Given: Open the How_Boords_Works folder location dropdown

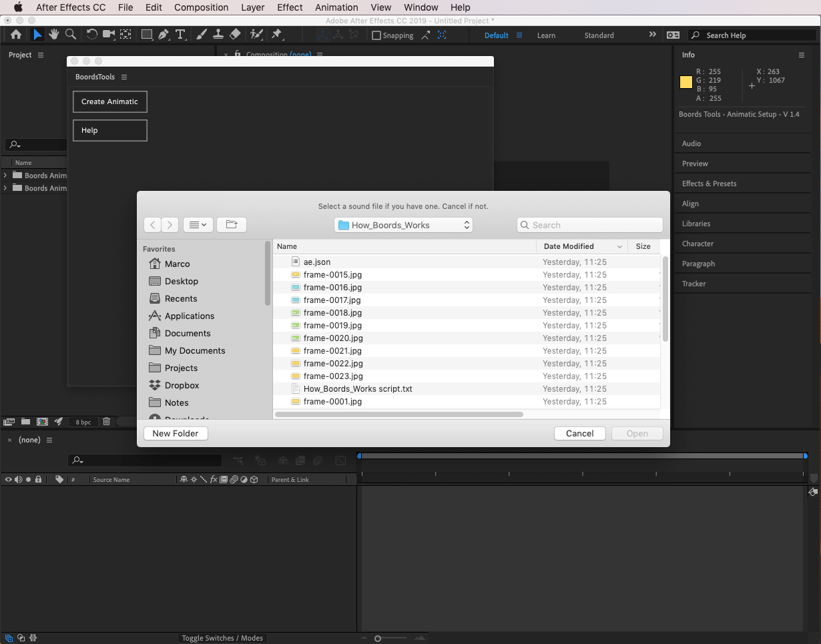Looking at the screenshot, I should tap(403, 225).
